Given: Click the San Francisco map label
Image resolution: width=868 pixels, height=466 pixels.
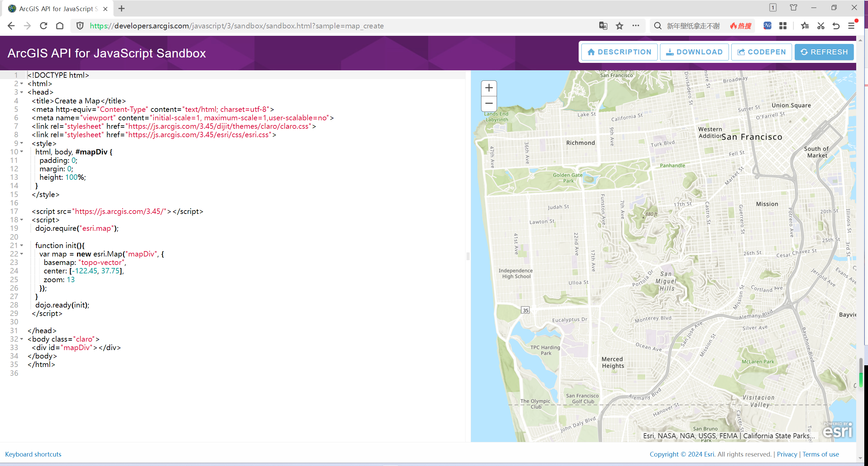Looking at the screenshot, I should tap(752, 137).
